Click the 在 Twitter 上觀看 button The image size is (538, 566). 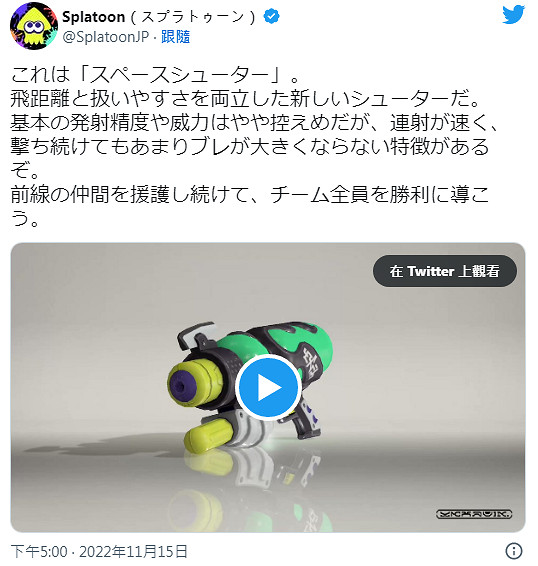click(x=445, y=271)
